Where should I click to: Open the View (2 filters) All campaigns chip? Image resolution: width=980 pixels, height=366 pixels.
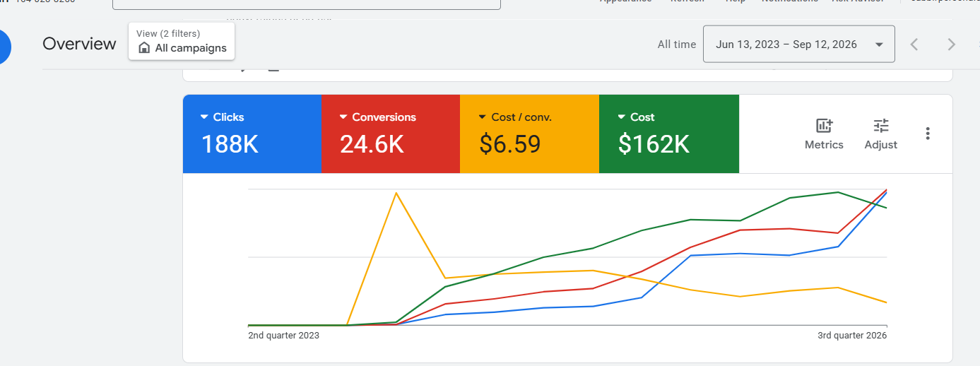(x=182, y=42)
